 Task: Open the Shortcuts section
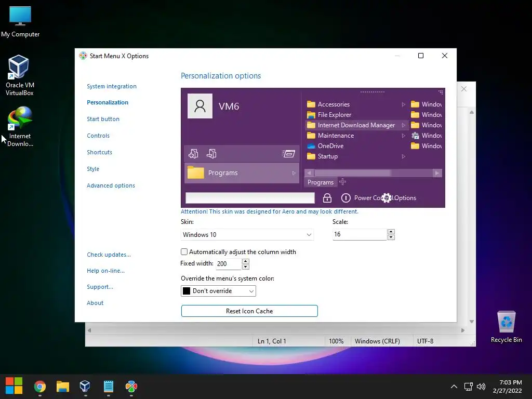coord(99,152)
